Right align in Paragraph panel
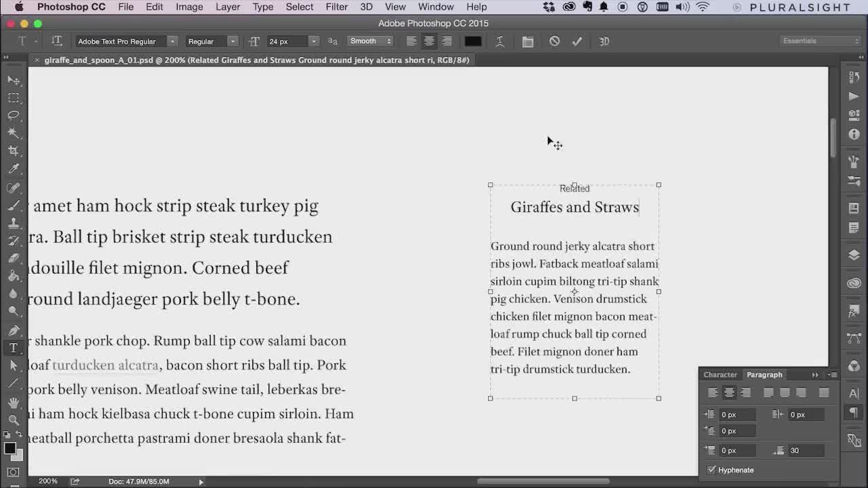 click(x=745, y=392)
